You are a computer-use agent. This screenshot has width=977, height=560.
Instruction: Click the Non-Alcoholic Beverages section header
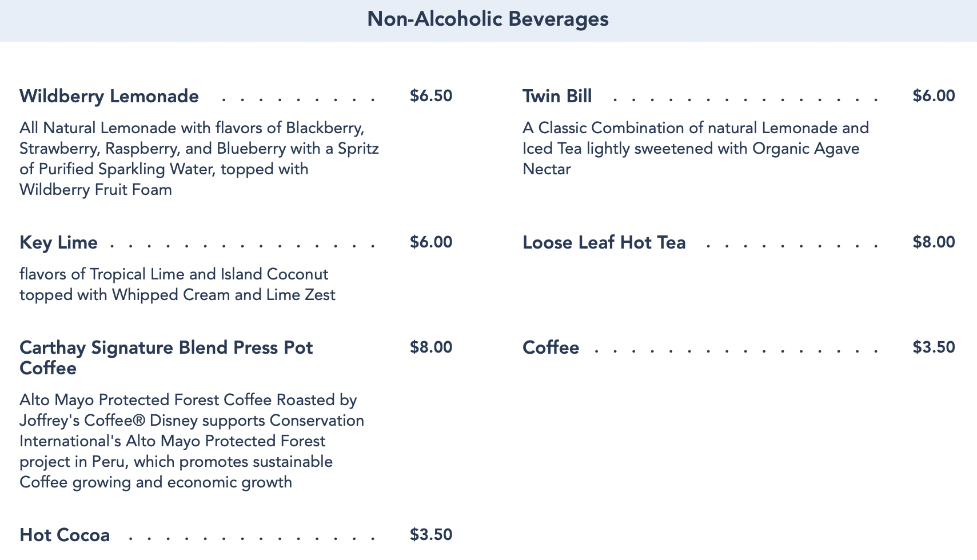[x=488, y=19]
